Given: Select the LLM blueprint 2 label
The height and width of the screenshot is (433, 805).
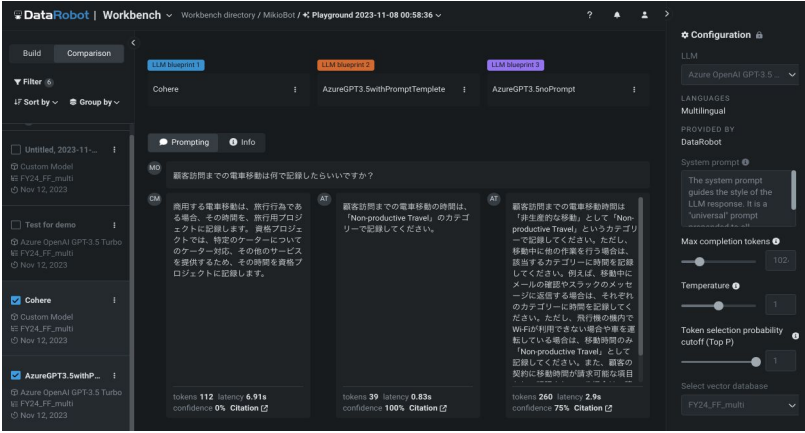Looking at the screenshot, I should click(346, 65).
